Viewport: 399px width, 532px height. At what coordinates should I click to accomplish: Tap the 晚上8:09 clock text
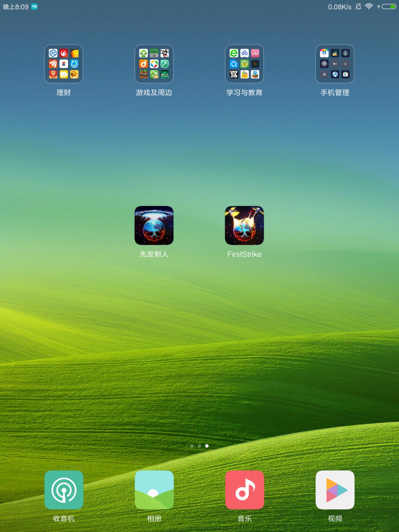(16, 7)
